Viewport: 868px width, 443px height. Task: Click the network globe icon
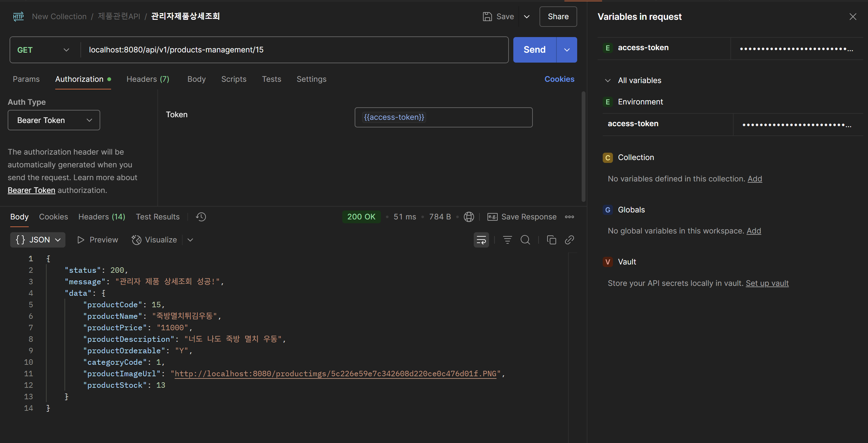click(469, 217)
